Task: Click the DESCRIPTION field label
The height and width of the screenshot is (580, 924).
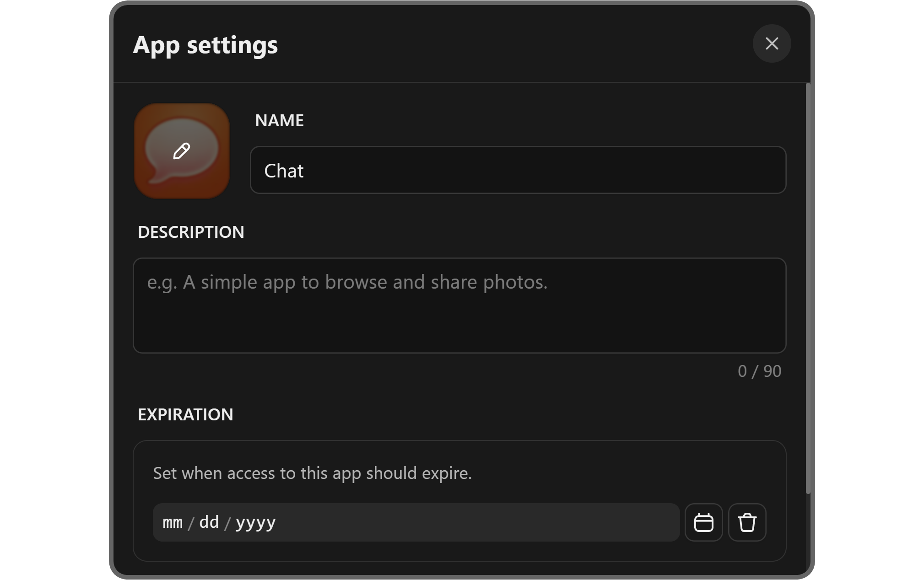Action: (191, 232)
